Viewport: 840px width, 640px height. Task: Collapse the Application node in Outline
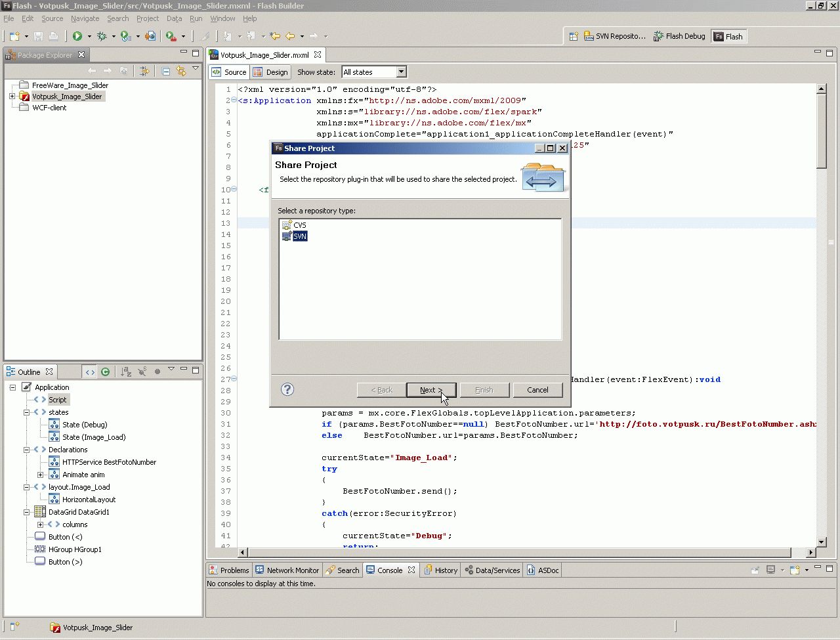click(x=12, y=387)
